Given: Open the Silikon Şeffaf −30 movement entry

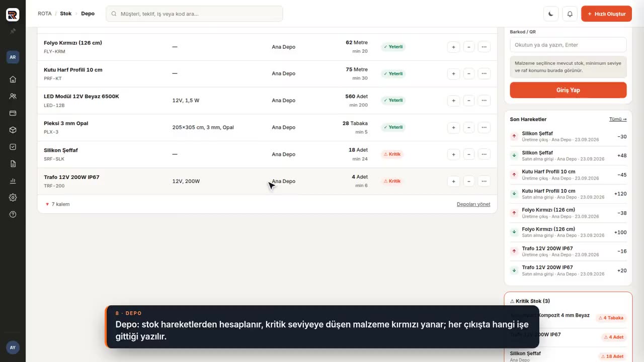Looking at the screenshot, I should [x=568, y=136].
